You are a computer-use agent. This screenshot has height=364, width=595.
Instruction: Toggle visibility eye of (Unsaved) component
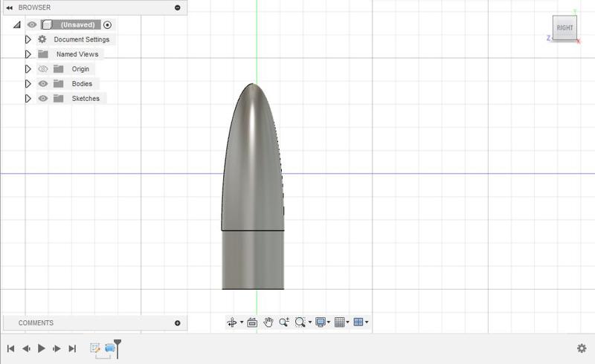[32, 25]
